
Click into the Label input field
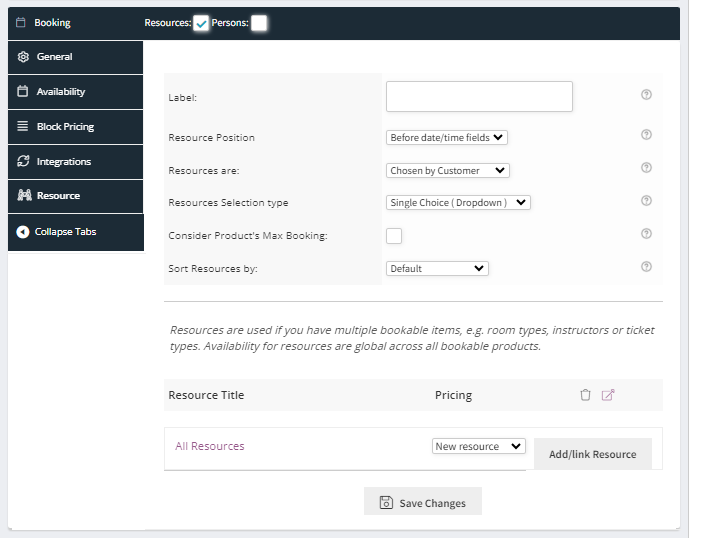tap(479, 97)
